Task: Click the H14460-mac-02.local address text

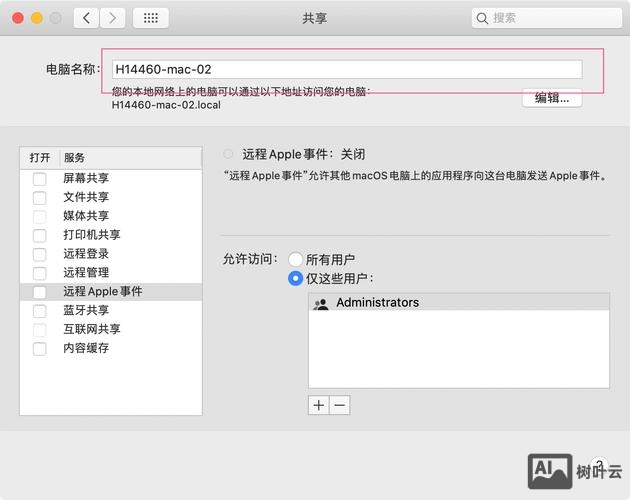Action: (x=166, y=105)
